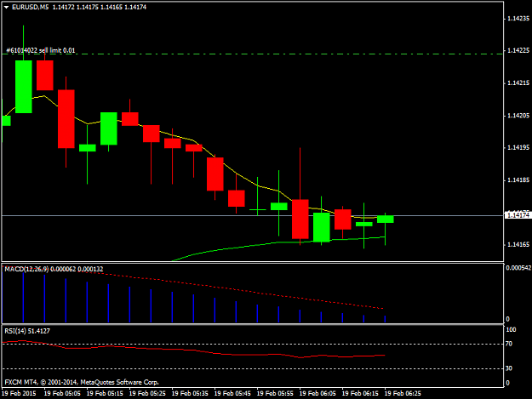532x399 pixels.
Task: Select the 19 Feb 05:25 time label
Action: (x=147, y=393)
